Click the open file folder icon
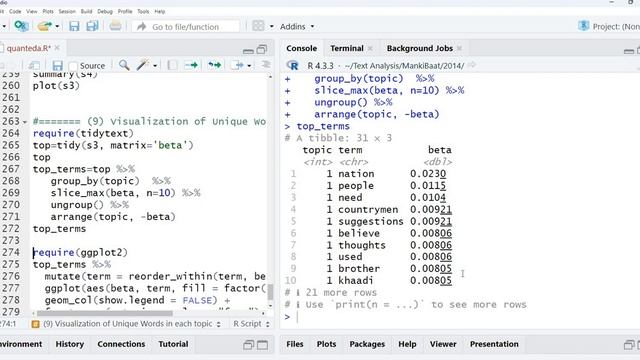The width and height of the screenshot is (640, 360). pos(44,27)
